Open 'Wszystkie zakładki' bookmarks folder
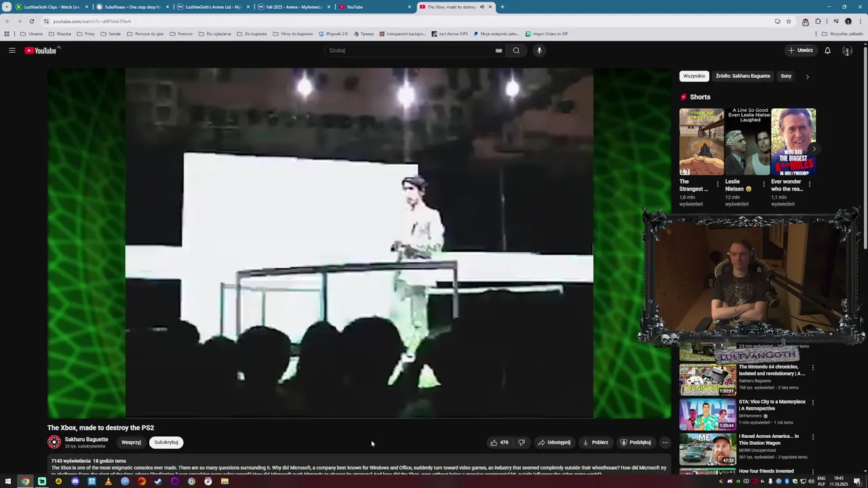868x488 pixels. point(842,33)
